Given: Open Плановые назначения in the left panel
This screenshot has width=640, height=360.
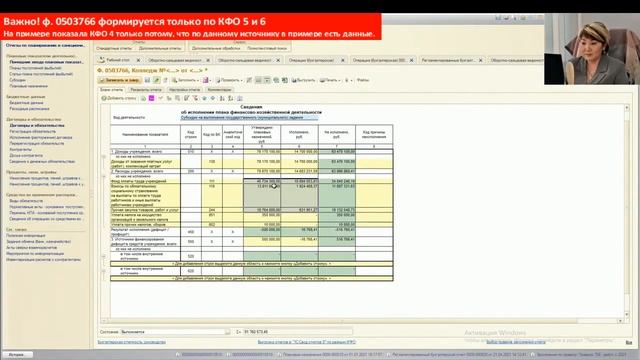Looking at the screenshot, I should pos(28,86).
